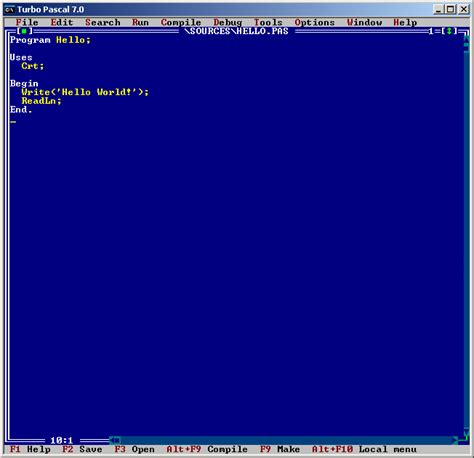
Task: Place cursor on 'Begin' keyword
Action: [x=24, y=83]
